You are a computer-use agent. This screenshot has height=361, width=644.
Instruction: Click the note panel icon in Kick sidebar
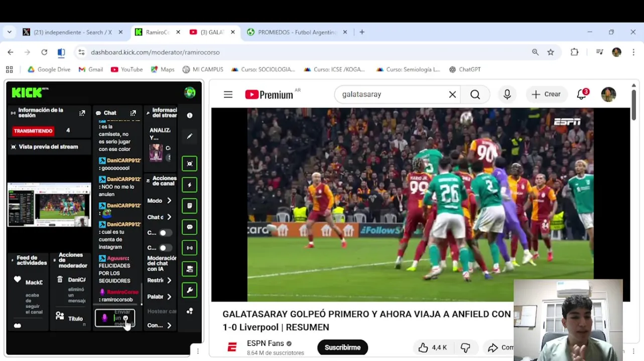[189, 206]
